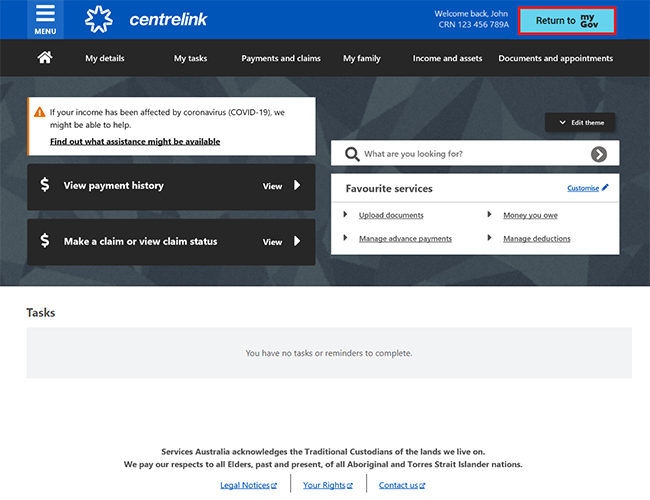
Task: Click external link icon beside Your Rights
Action: point(350,485)
